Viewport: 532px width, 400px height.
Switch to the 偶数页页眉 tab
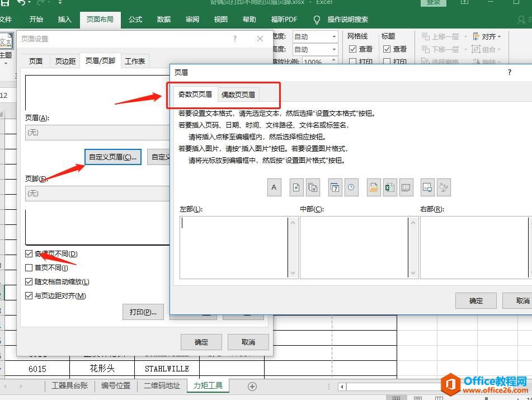tap(238, 94)
